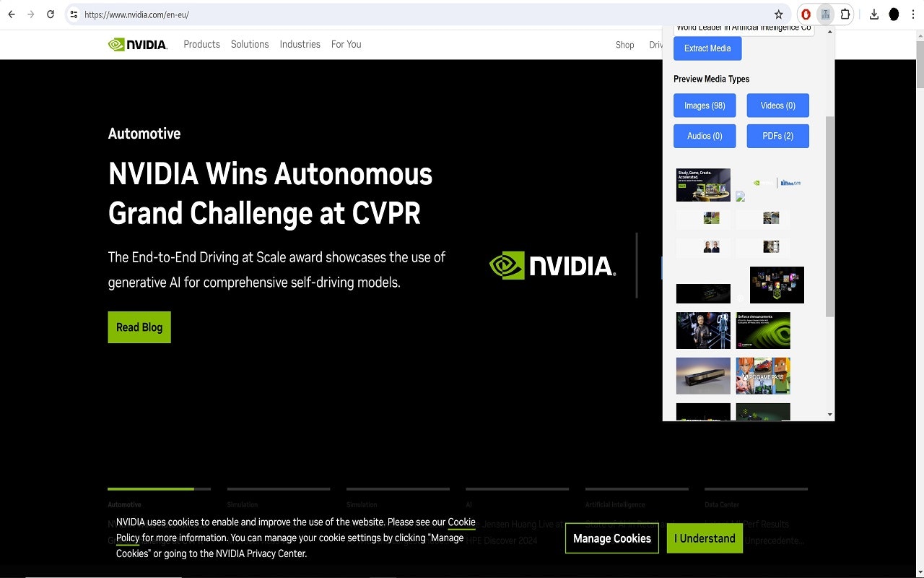Show Images (98) media type

click(x=705, y=105)
